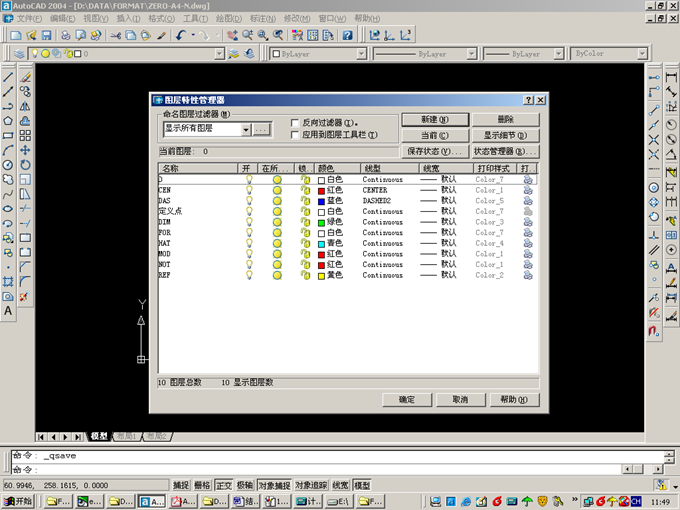The image size is (680, 510).
Task: Select the Arc draw tool
Action: tap(8, 150)
